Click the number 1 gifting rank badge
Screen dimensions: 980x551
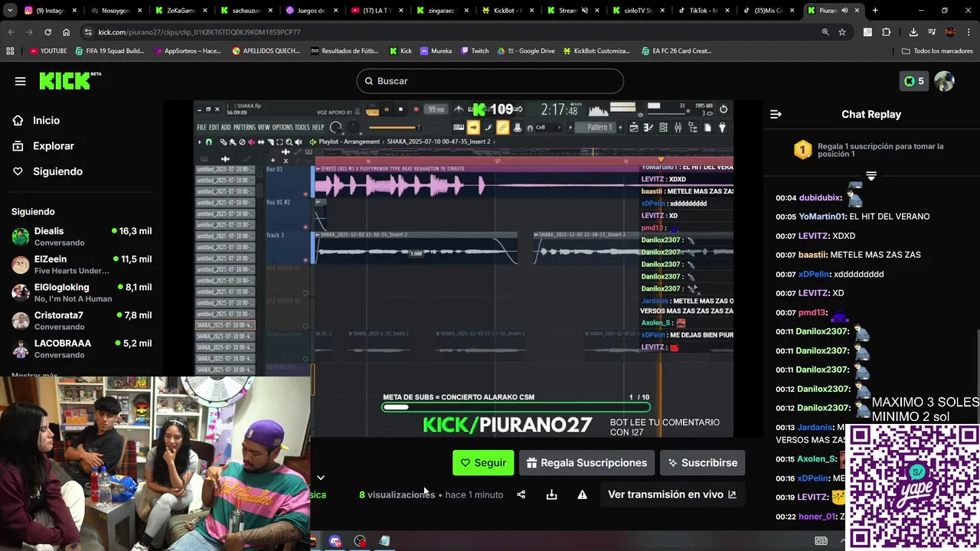click(x=802, y=150)
